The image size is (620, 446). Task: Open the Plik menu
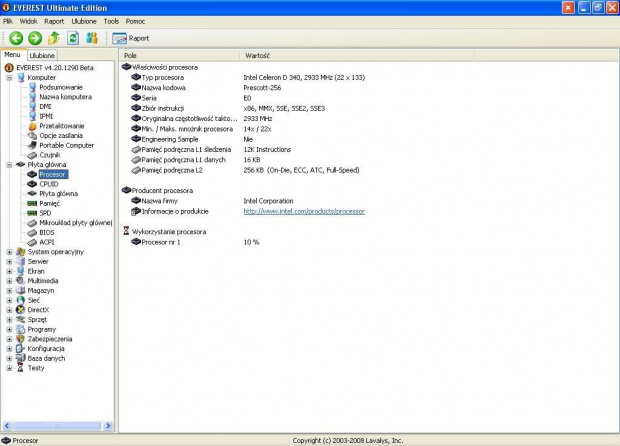tap(8, 21)
